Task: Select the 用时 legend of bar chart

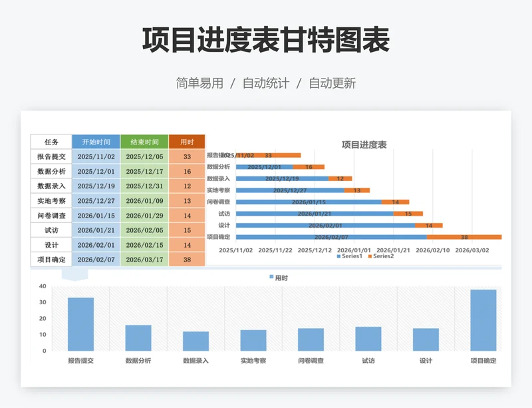Action: point(279,278)
